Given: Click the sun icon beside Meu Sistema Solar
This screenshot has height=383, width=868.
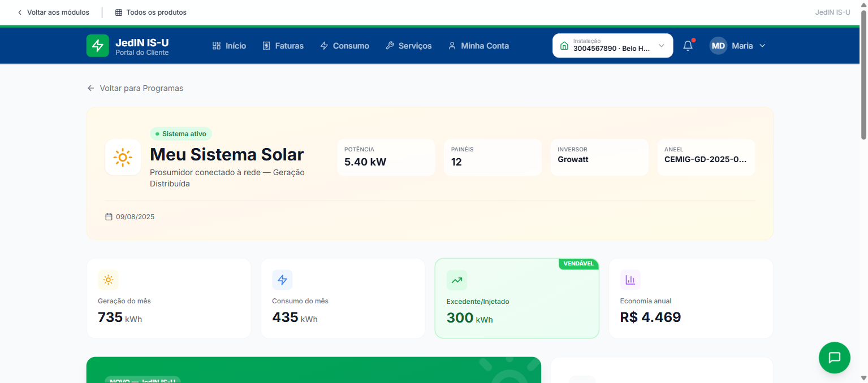Looking at the screenshot, I should (x=123, y=157).
